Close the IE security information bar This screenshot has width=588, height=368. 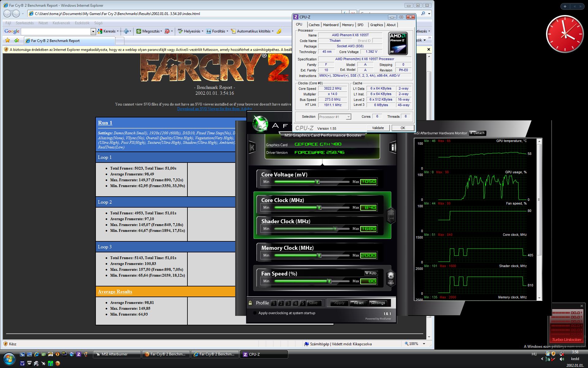pos(429,49)
